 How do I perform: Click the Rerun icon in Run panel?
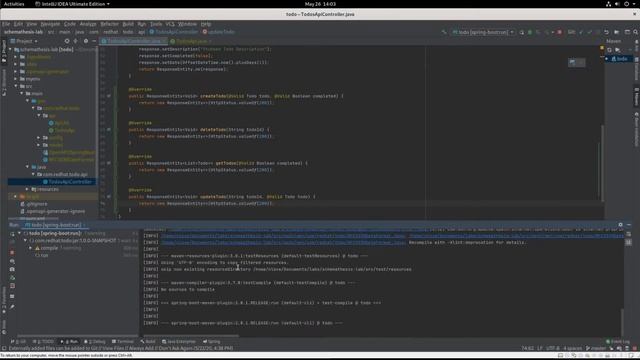12,234
